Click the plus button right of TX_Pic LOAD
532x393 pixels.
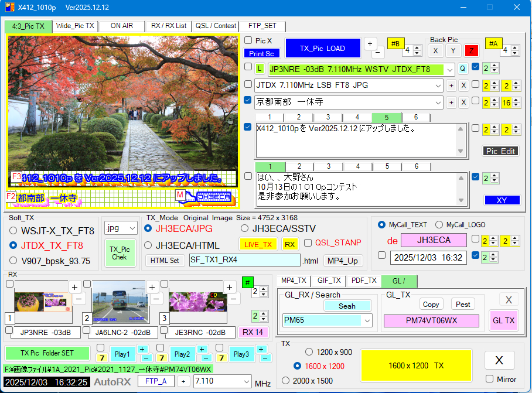(x=370, y=44)
